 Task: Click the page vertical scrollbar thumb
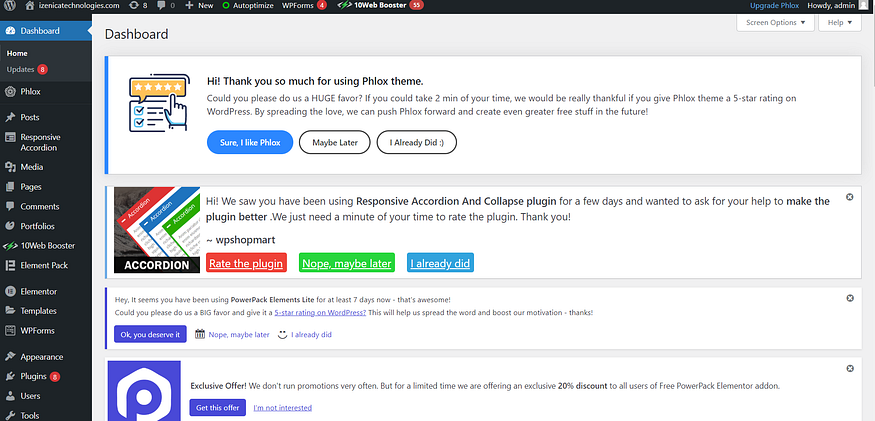tap(872, 51)
